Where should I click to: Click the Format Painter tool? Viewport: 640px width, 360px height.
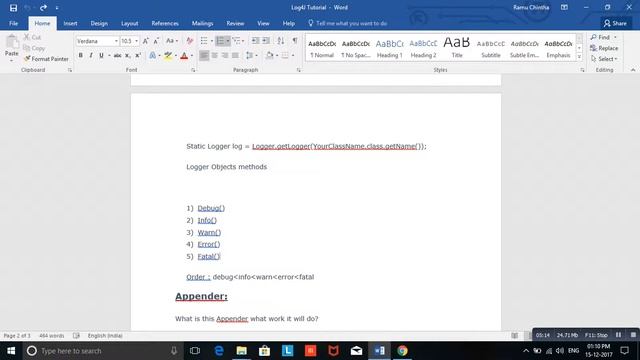coord(46,59)
